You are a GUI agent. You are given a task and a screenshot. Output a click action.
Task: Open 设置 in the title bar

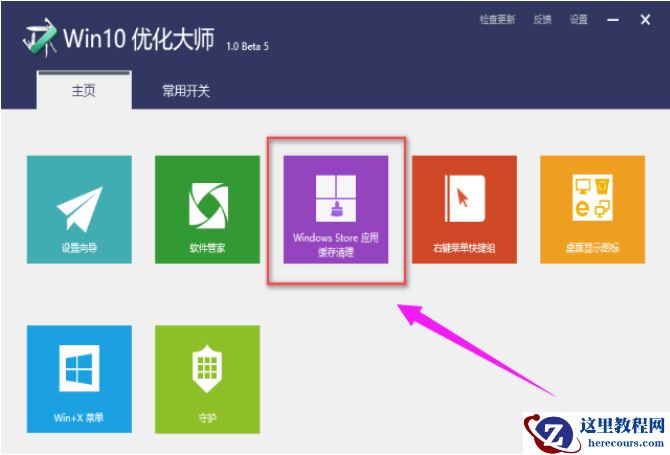pyautogui.click(x=579, y=20)
